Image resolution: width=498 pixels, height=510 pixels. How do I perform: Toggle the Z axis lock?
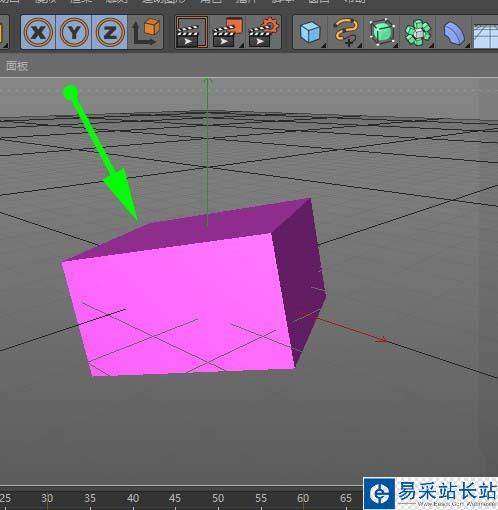coord(110,32)
